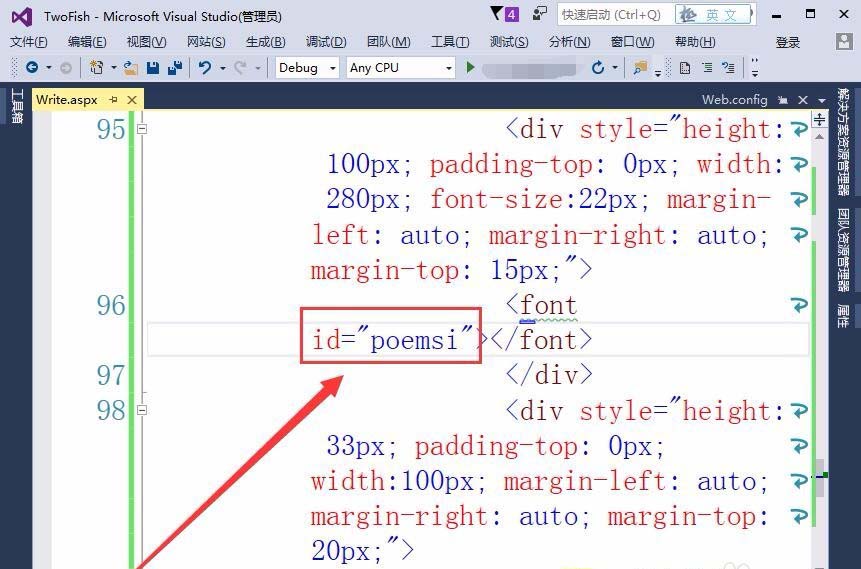861x569 pixels.
Task: Click the Open File folder icon
Action: (x=131, y=68)
